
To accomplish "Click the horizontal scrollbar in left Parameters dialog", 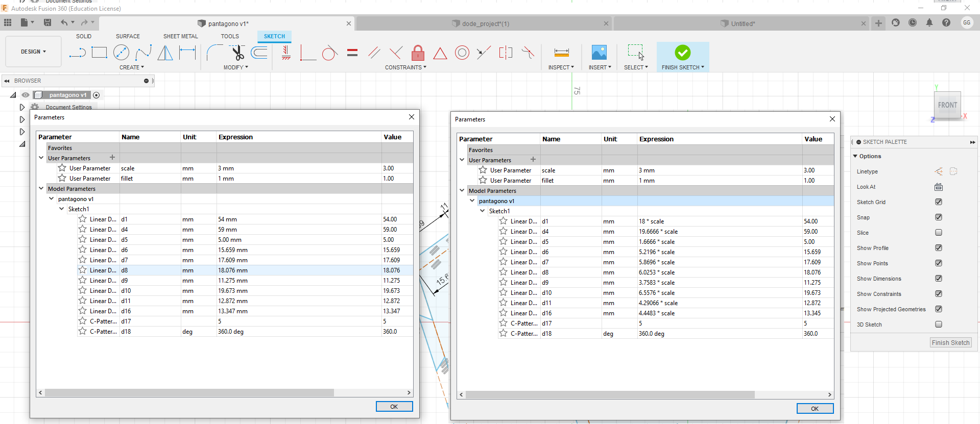I will tap(189, 393).
